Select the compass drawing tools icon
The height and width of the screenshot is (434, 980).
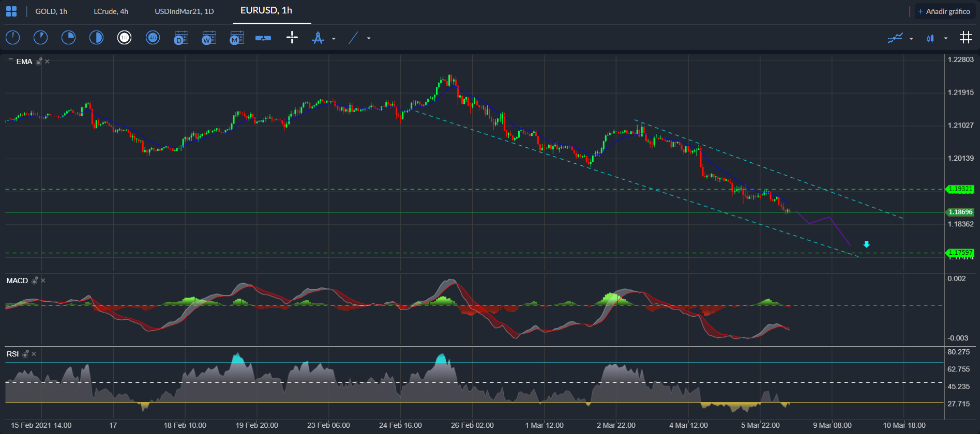coord(318,38)
